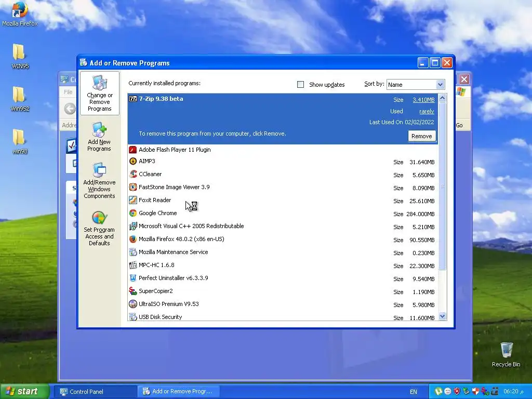Select the SuperCopier2 entry
532x399 pixels.
coord(283,291)
